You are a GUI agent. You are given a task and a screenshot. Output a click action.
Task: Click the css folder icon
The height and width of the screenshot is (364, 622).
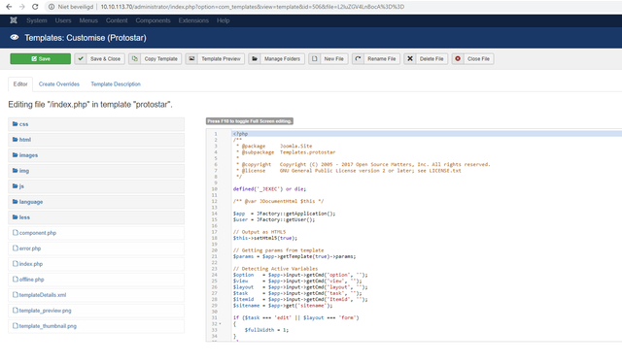click(x=16, y=124)
